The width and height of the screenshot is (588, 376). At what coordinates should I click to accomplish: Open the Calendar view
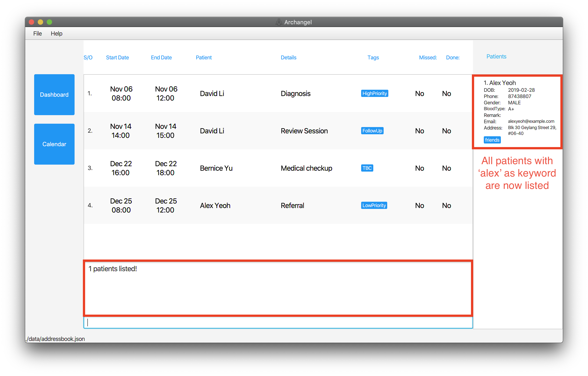(54, 144)
